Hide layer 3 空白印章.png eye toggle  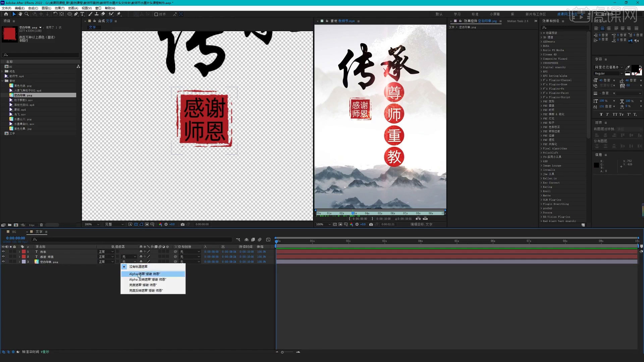[3, 262]
